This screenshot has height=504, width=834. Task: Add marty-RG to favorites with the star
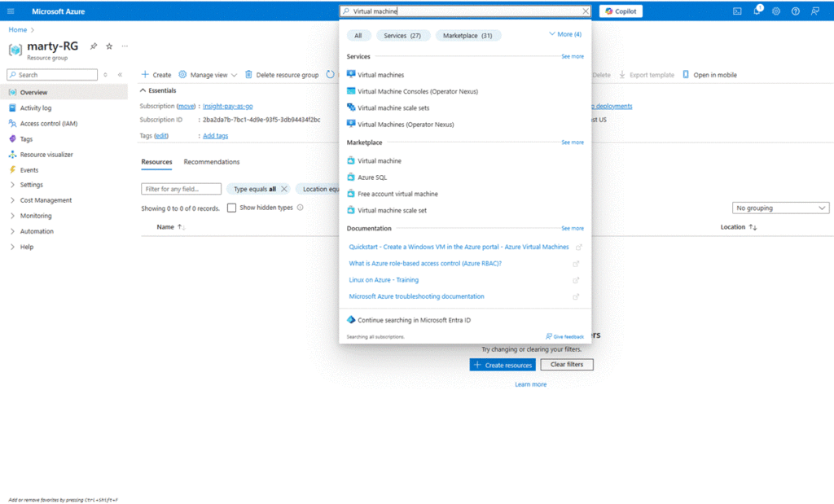pyautogui.click(x=109, y=46)
